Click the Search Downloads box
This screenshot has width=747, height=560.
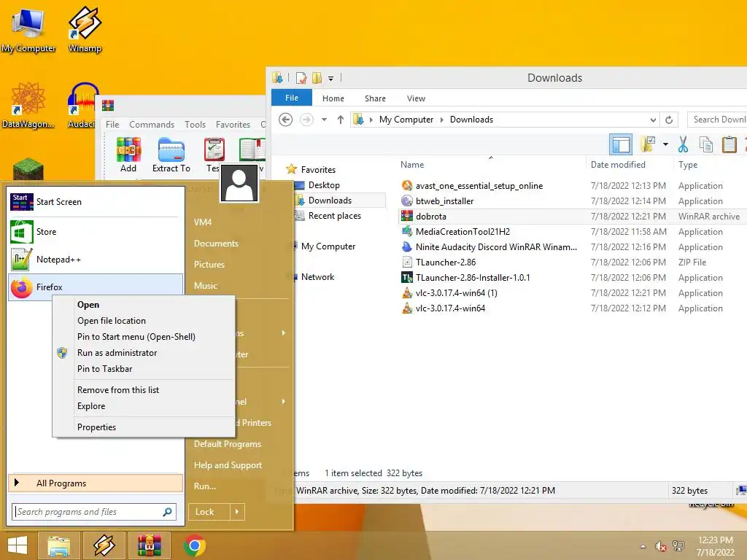point(717,120)
